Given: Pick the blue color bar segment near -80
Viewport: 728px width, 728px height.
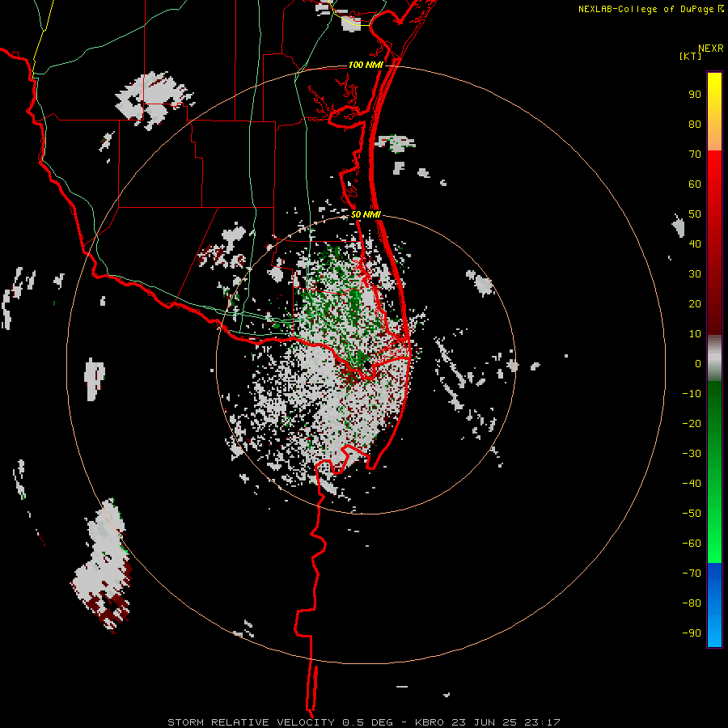Looking at the screenshot, I should coord(714,603).
